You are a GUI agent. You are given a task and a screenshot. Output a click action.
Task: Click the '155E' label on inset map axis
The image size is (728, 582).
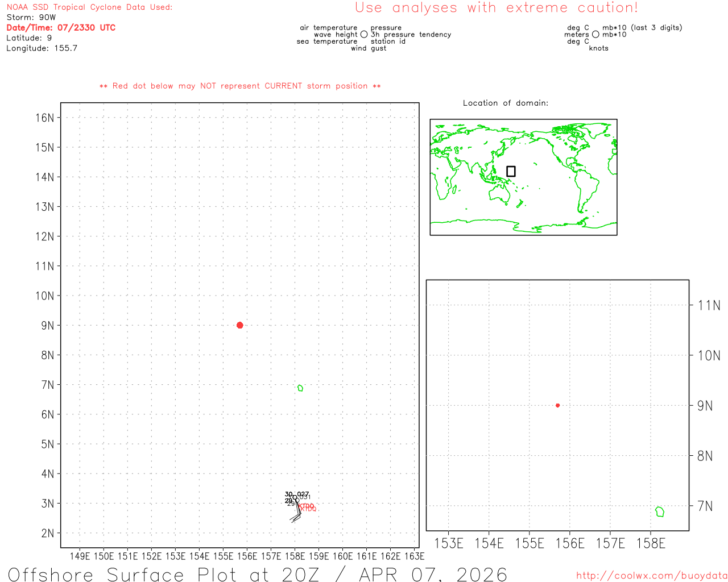point(530,543)
